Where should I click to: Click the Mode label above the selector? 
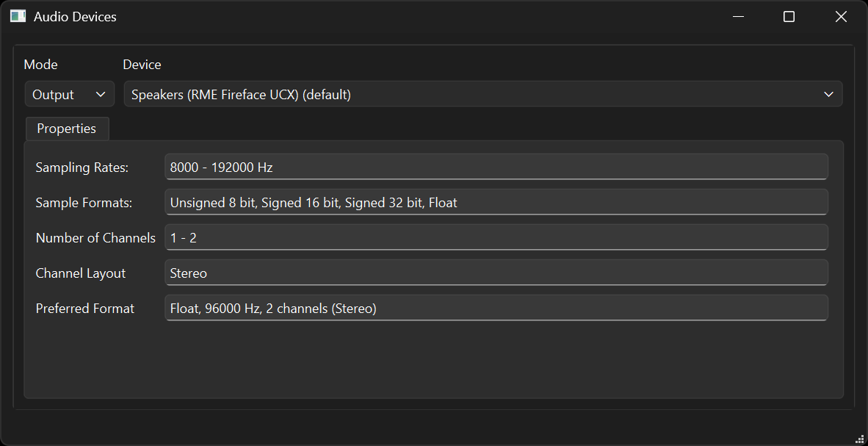(x=40, y=64)
